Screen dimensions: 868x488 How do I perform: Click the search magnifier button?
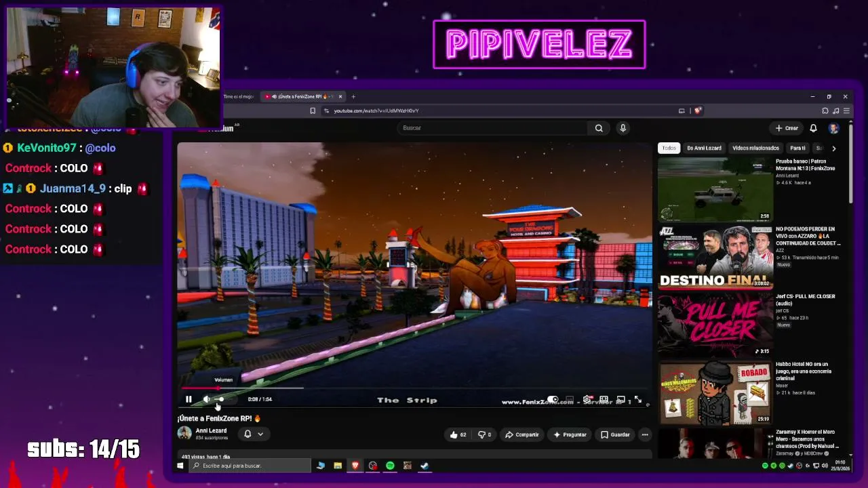click(599, 127)
